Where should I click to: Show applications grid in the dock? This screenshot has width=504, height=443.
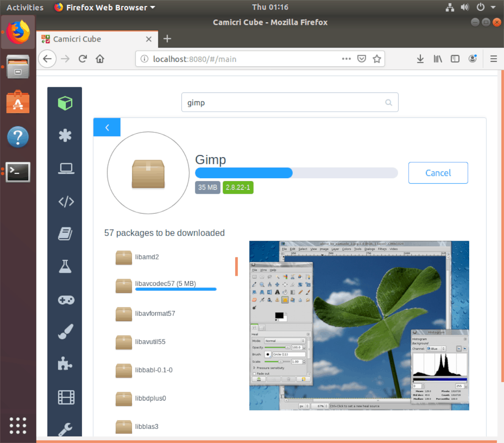coord(18,425)
